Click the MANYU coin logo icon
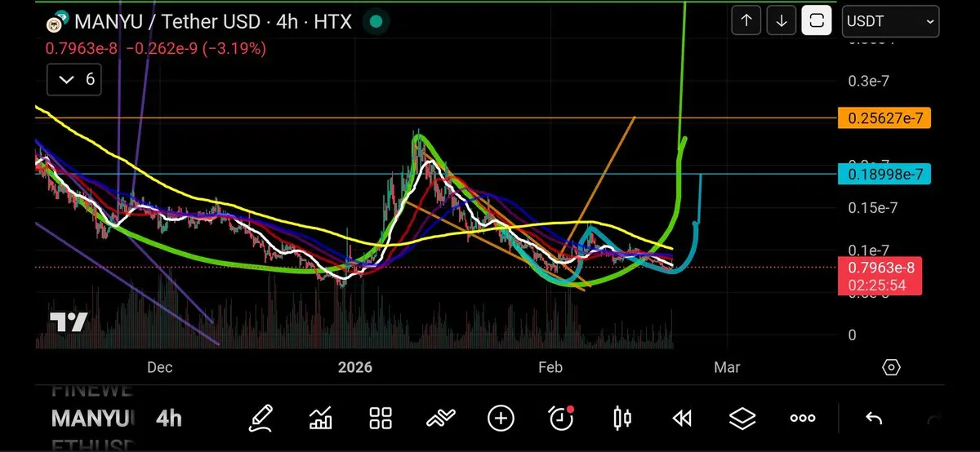 [58, 22]
